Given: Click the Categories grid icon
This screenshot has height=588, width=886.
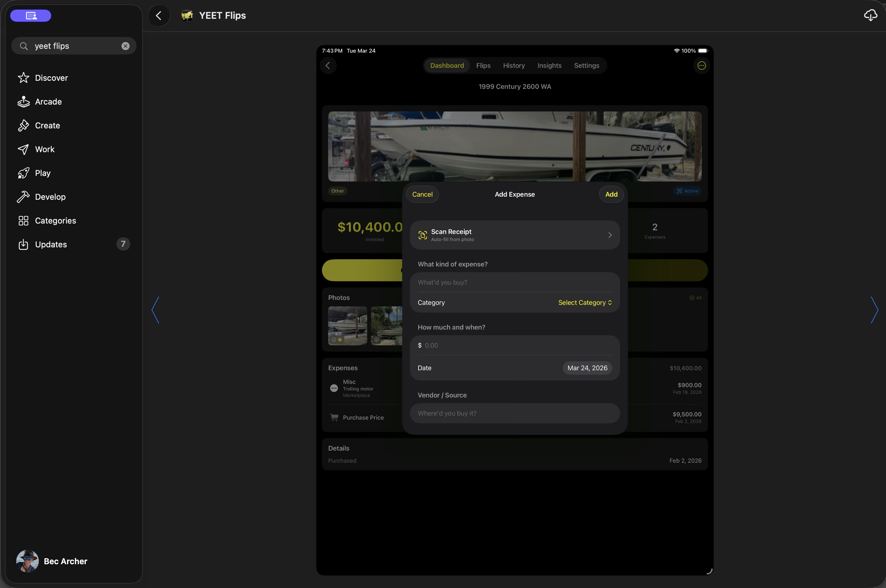Looking at the screenshot, I should [23, 220].
